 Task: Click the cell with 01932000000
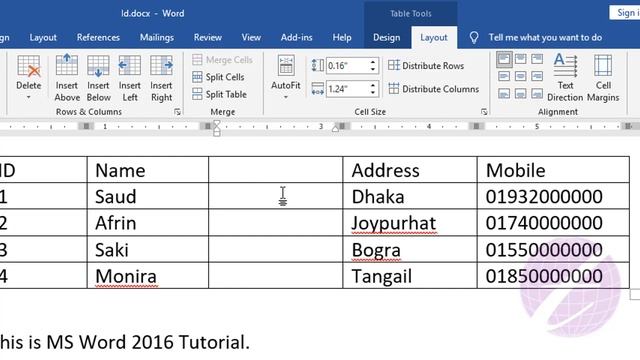[553, 196]
